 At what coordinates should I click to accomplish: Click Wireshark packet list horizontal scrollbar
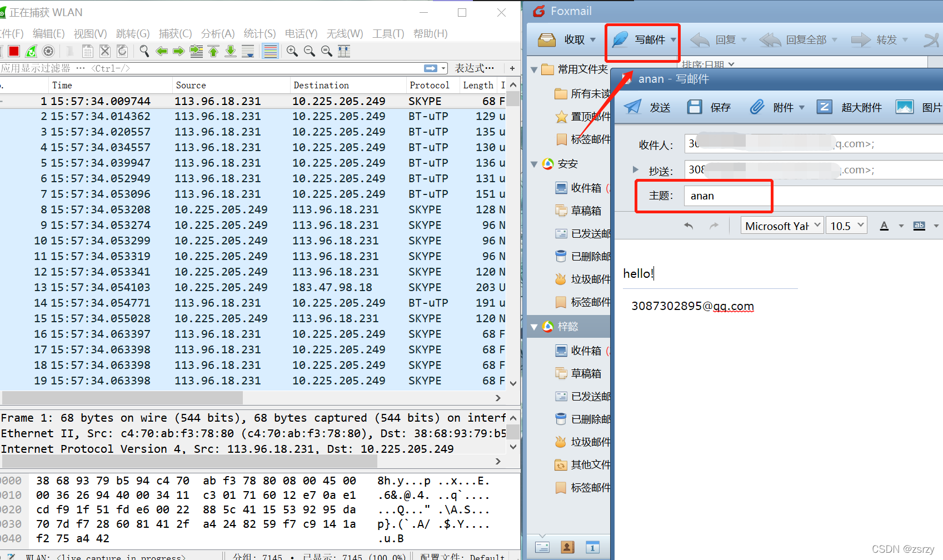(x=122, y=398)
